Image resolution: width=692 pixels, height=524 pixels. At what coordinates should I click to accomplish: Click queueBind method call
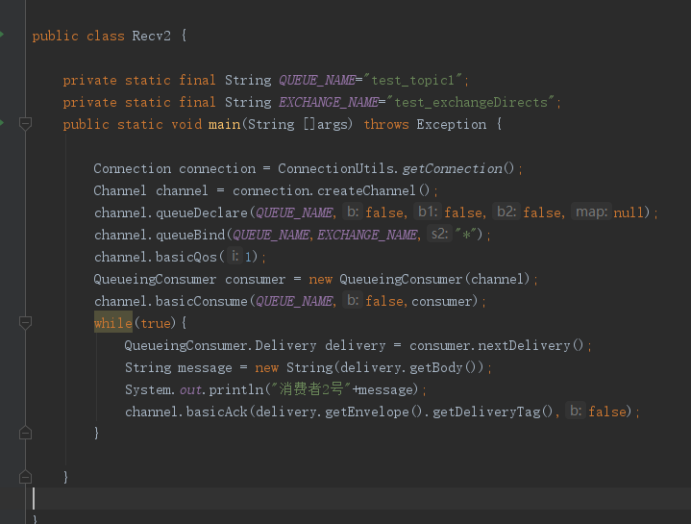pos(190,235)
